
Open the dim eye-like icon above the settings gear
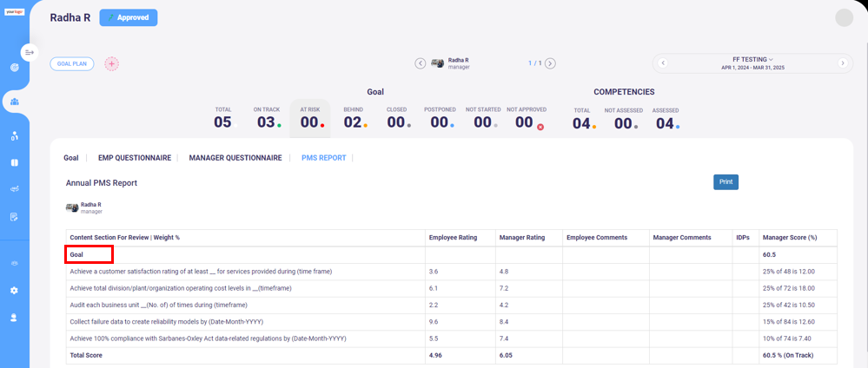pyautogui.click(x=15, y=263)
